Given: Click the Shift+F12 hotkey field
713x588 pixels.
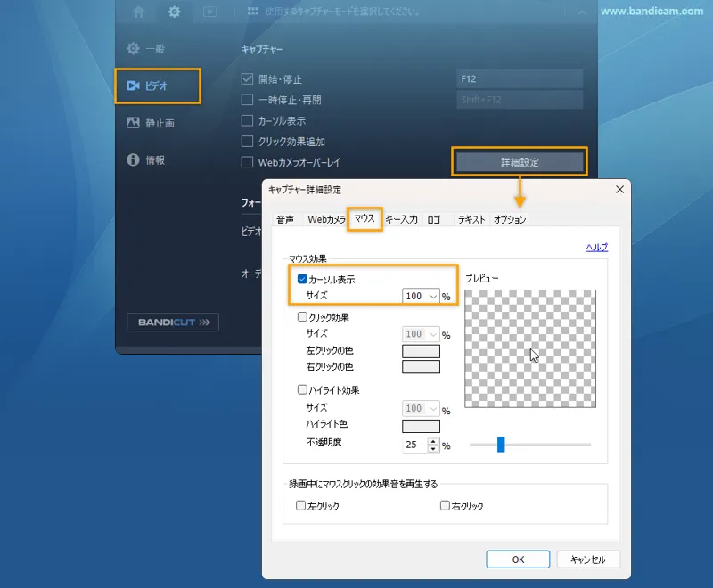Looking at the screenshot, I should (520, 100).
